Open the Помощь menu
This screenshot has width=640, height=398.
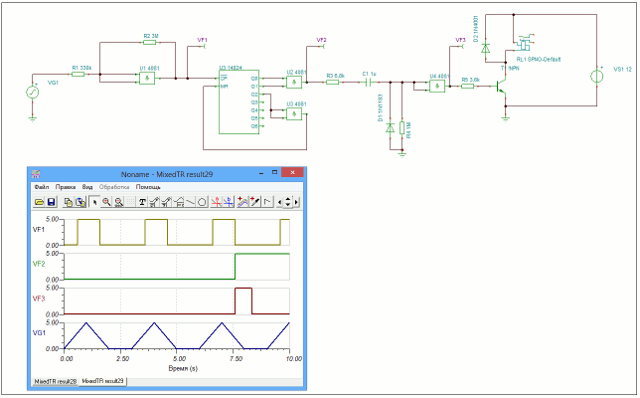(148, 187)
